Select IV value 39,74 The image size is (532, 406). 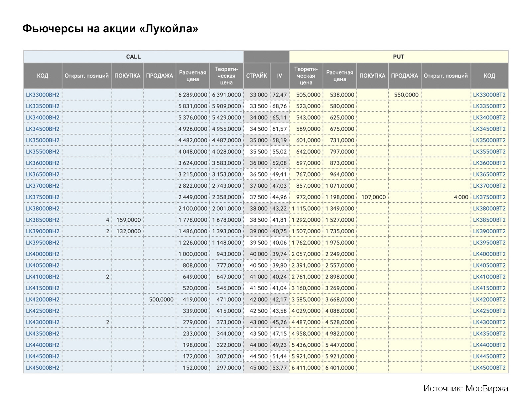280,254
